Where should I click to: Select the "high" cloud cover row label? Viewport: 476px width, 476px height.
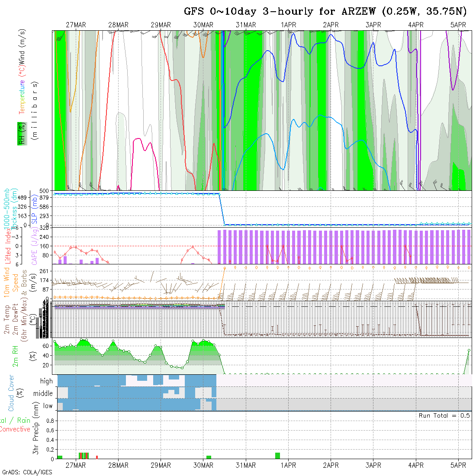[x=46, y=381]
